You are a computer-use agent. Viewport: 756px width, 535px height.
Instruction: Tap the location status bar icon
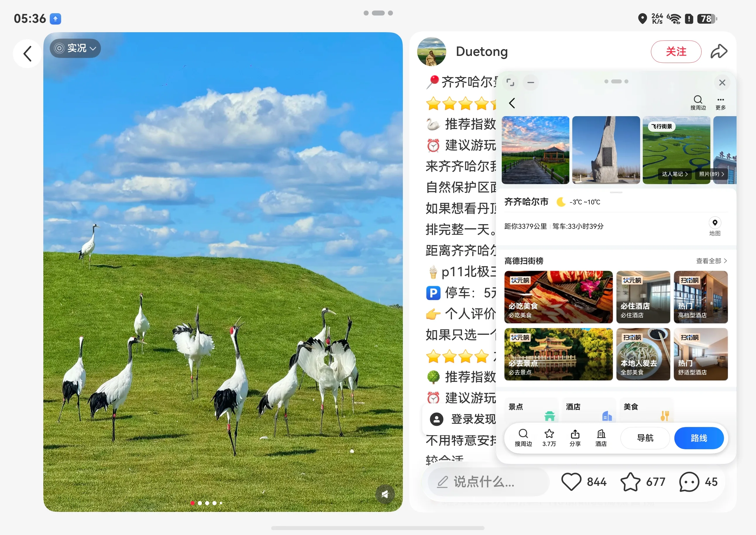pyautogui.click(x=642, y=18)
